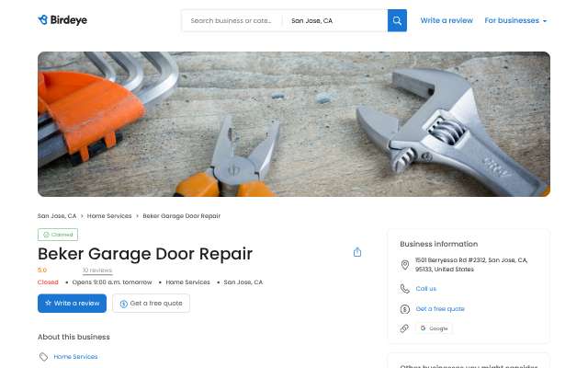Click the Claimed badge
The image size is (588, 368).
pos(58,235)
